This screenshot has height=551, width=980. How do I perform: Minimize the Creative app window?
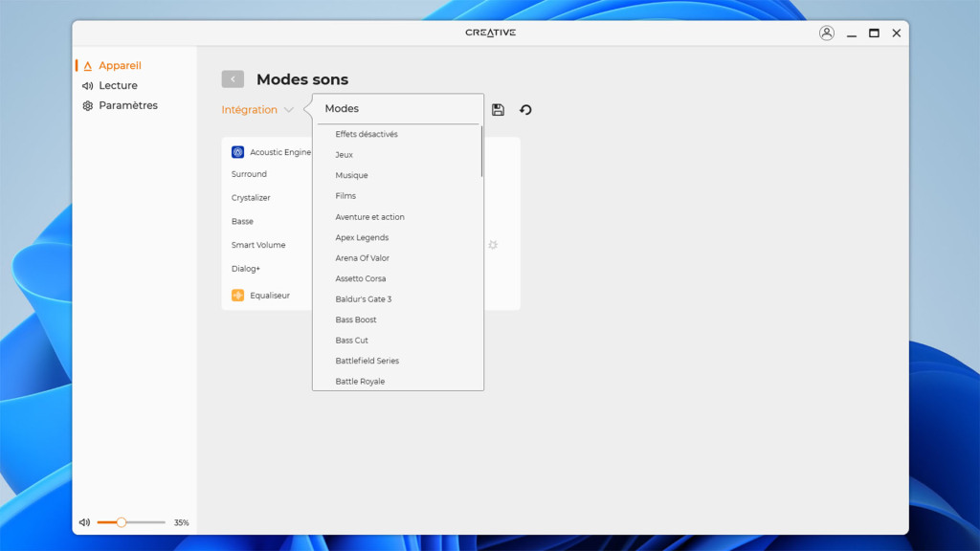(851, 33)
